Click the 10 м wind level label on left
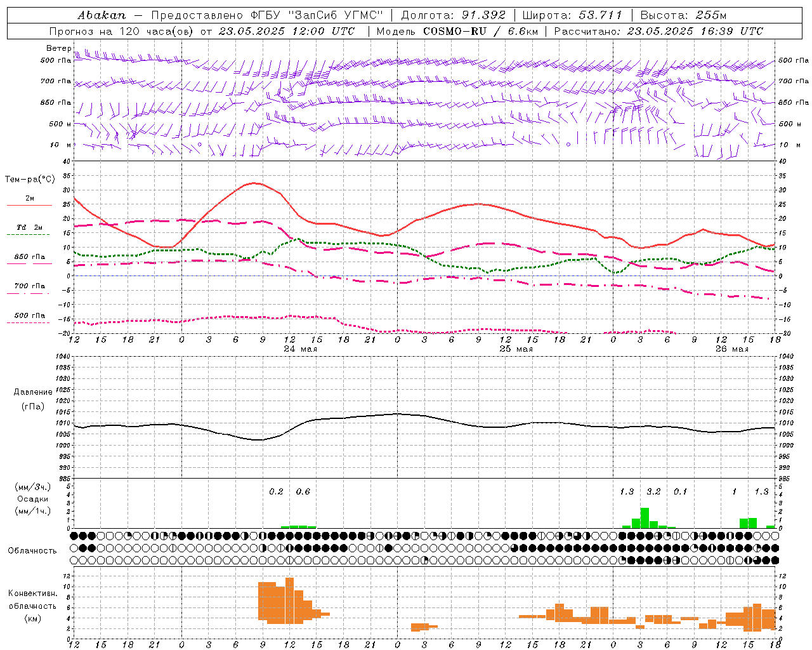The image size is (812, 650). pyautogui.click(x=60, y=145)
